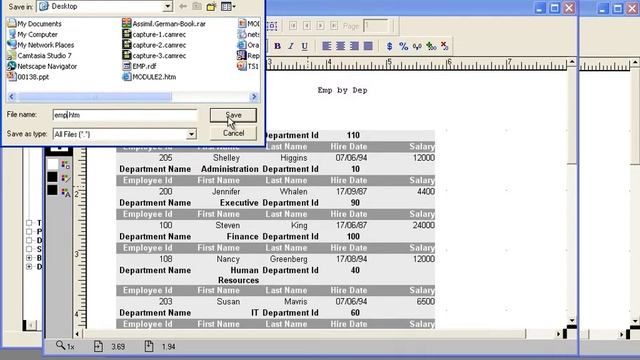The height and width of the screenshot is (360, 640).
Task: Go to next report page
Action: click(x=320, y=26)
